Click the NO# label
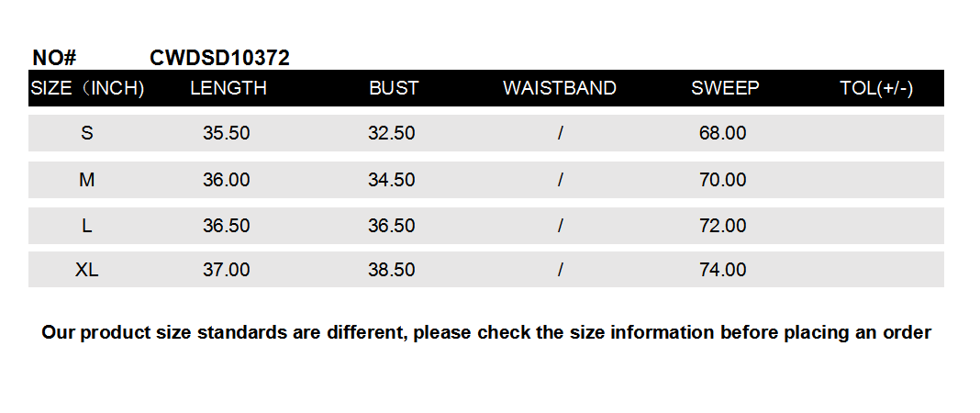 click(54, 58)
